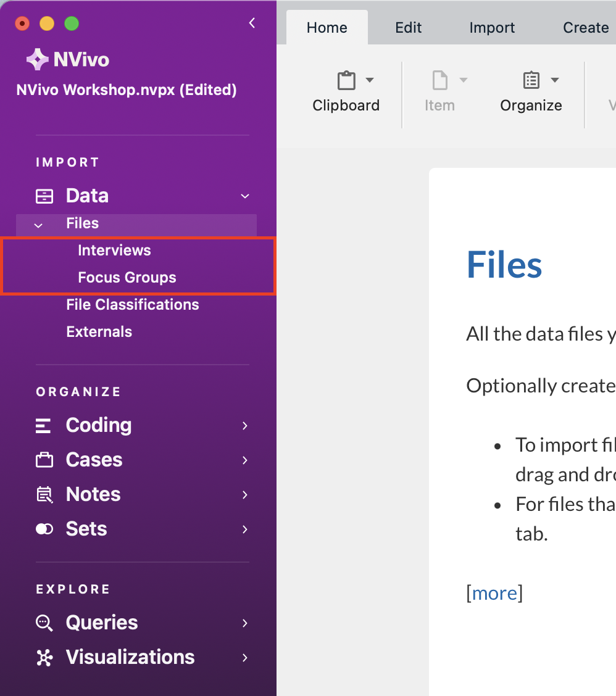The width and height of the screenshot is (616, 696).
Task: Click the [more] link in the Files page
Action: pos(494,592)
